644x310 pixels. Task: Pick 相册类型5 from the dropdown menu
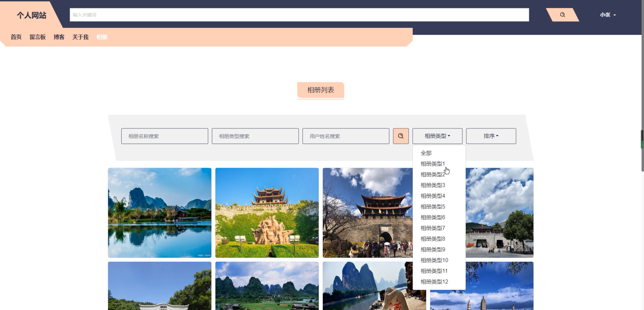tap(433, 207)
